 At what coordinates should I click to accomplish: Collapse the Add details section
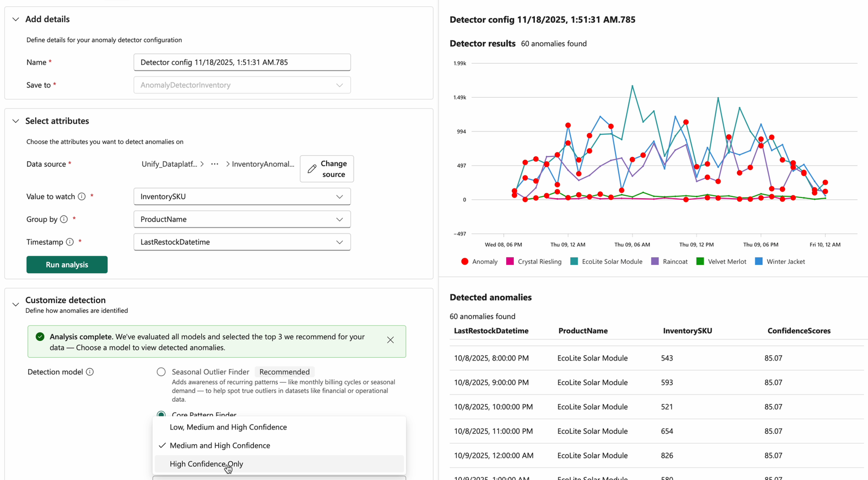point(16,20)
